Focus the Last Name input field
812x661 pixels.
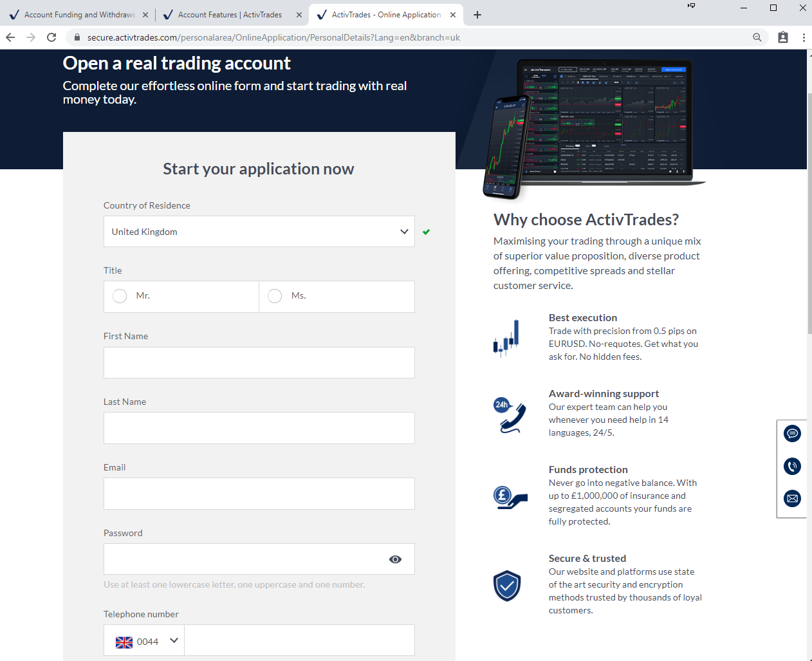[259, 428]
